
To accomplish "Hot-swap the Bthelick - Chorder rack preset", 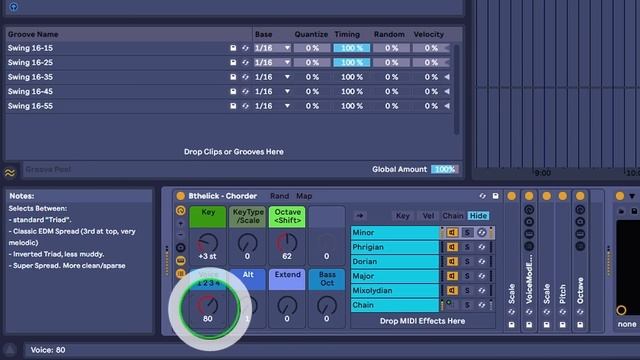I will [x=482, y=196].
